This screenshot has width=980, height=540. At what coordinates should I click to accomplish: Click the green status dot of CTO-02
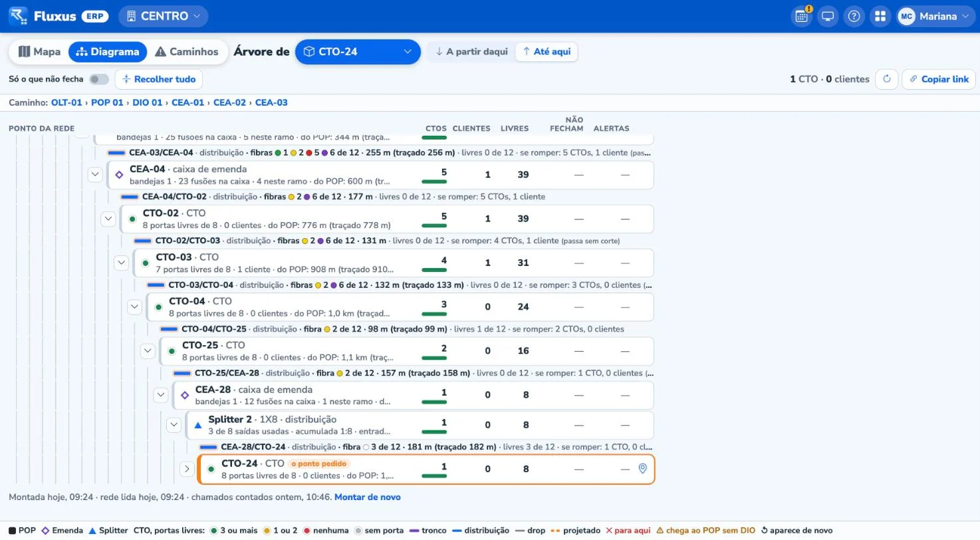tap(132, 219)
